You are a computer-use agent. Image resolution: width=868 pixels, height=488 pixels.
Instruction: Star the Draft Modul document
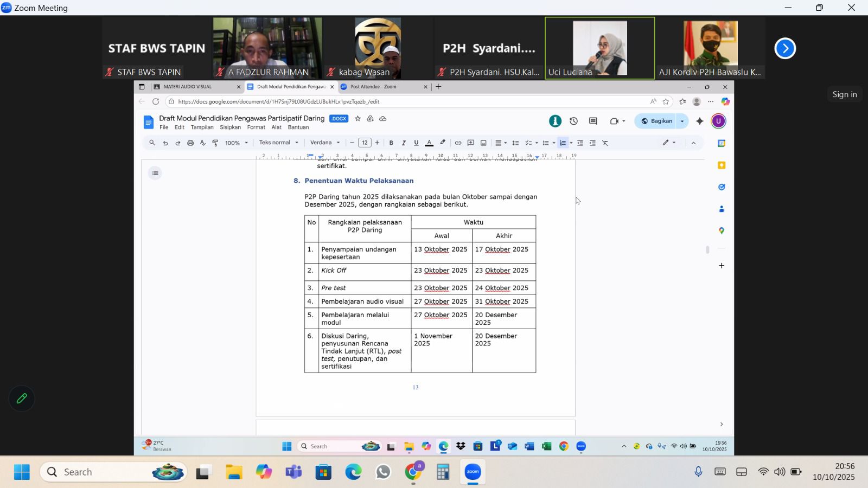point(358,119)
